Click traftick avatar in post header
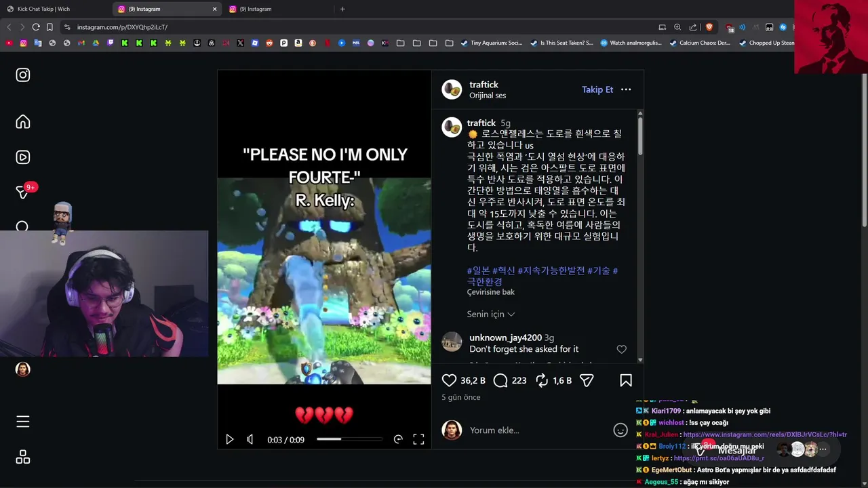The image size is (868, 488). pos(452,89)
